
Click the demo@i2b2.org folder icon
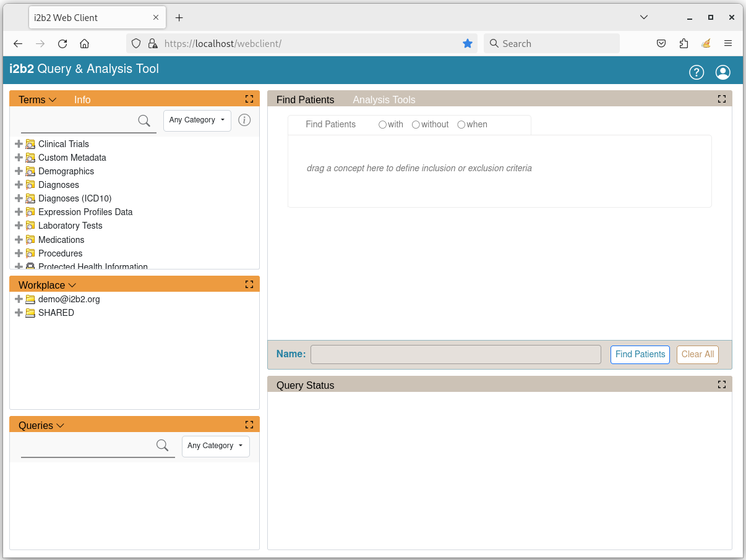tap(30, 299)
